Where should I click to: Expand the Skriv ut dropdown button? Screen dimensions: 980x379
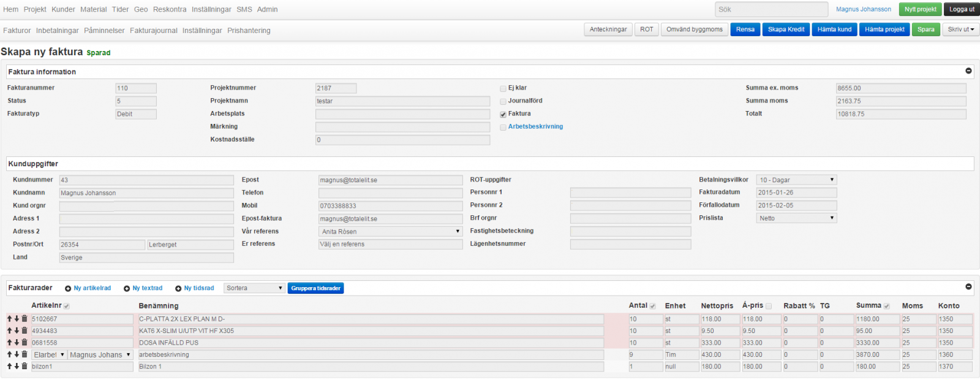[960, 29]
